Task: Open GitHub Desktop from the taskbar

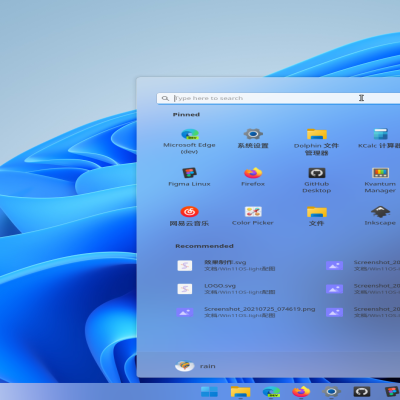Action: tap(362, 392)
